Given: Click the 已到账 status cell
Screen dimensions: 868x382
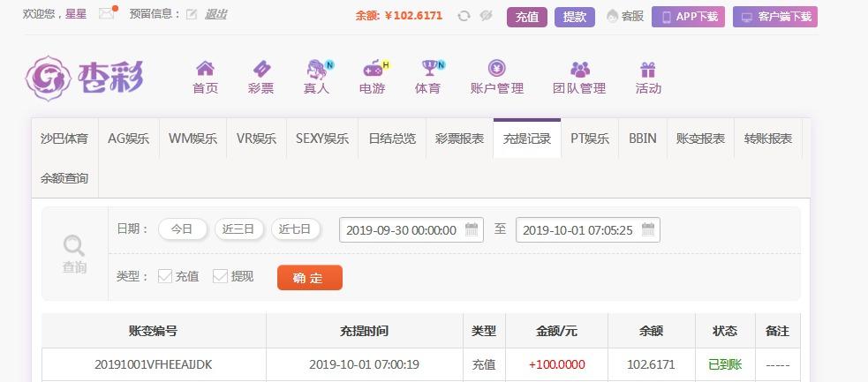Looking at the screenshot, I should coord(725,365).
